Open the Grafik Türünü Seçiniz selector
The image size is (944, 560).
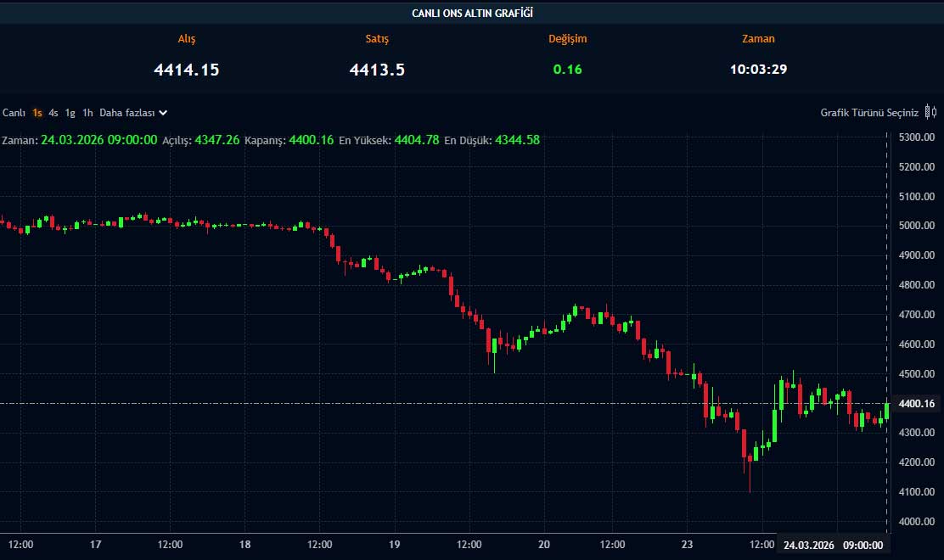pos(869,112)
